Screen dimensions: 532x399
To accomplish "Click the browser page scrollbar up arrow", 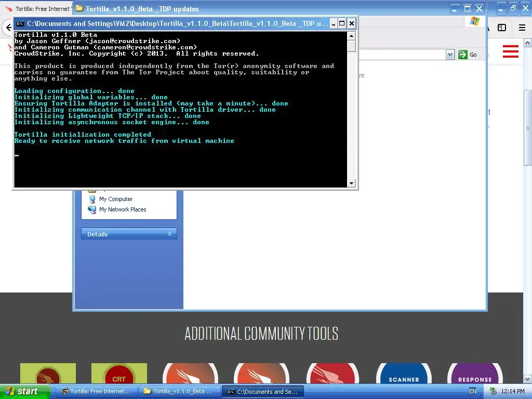I will tap(528, 43).
